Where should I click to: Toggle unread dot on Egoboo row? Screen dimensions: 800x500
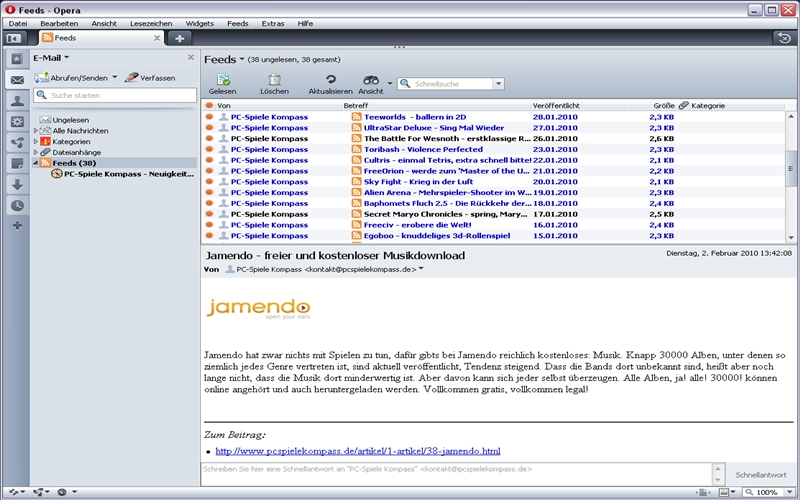(x=209, y=236)
